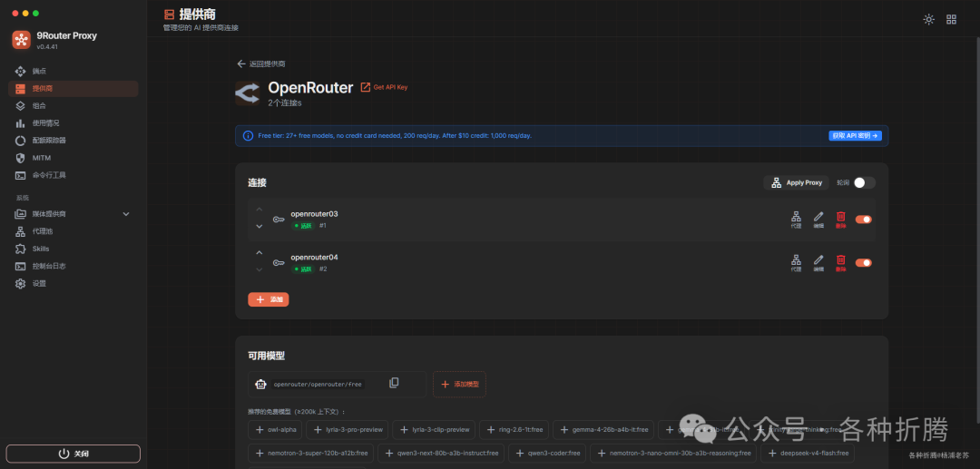Switch theme with the sun icon
980x469 pixels.
[929, 19]
